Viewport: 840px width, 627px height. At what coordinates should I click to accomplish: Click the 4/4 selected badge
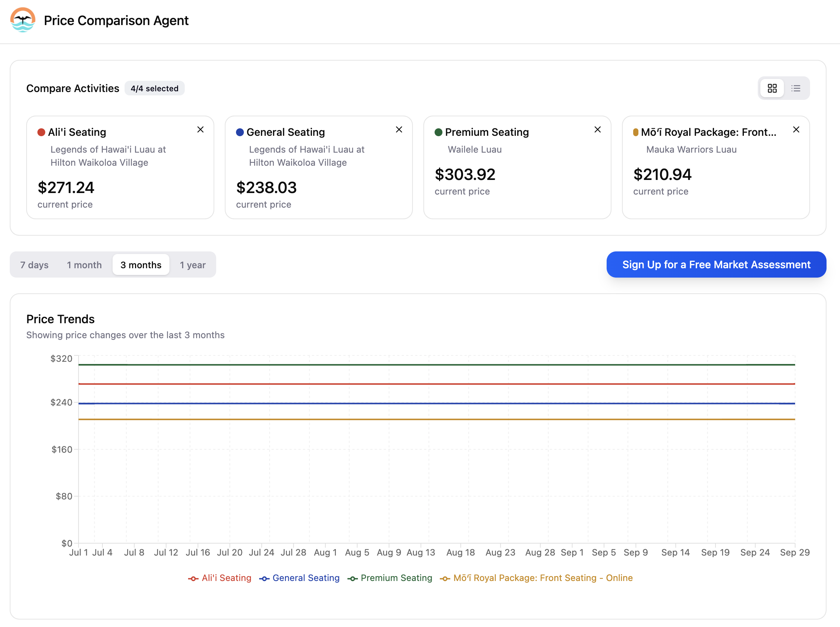pos(154,88)
